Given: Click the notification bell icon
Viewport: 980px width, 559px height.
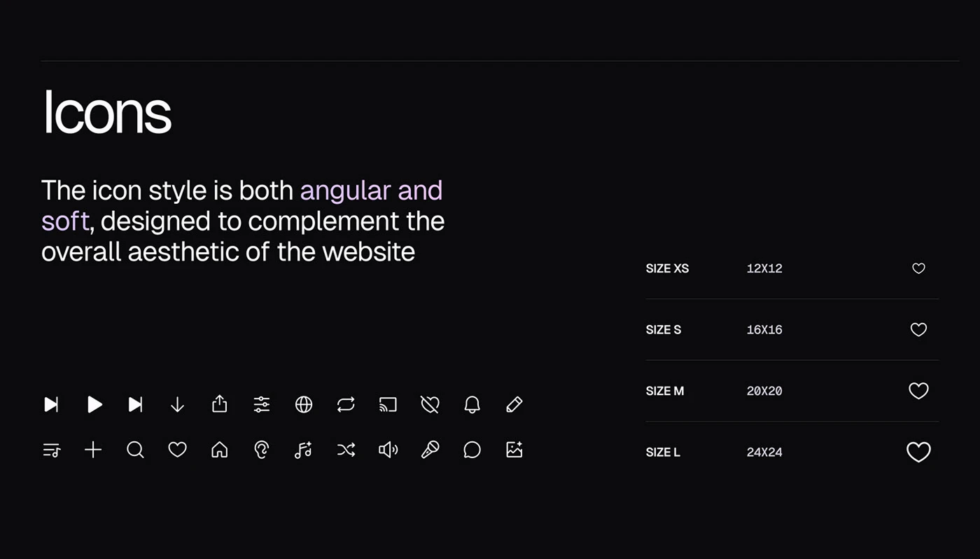Looking at the screenshot, I should pos(472,404).
